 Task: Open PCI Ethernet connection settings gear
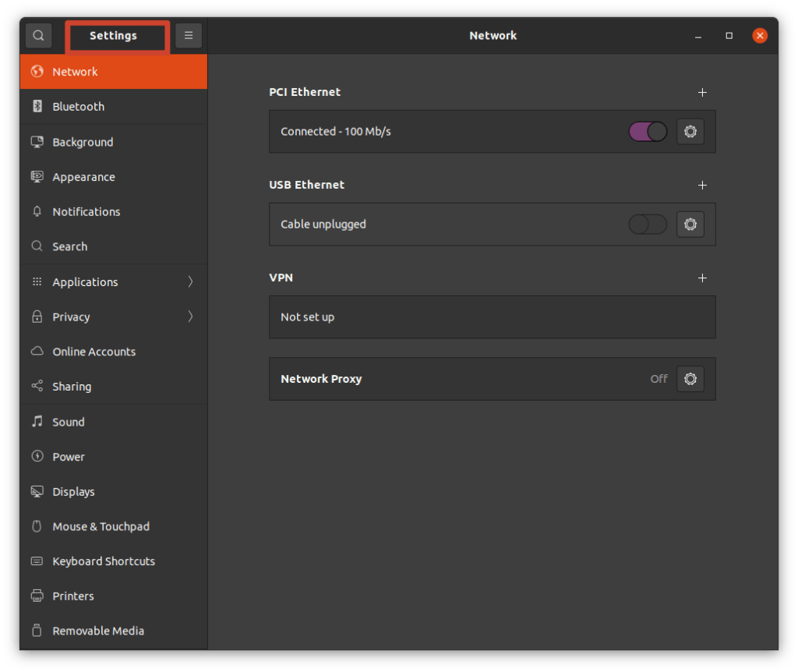coord(690,131)
